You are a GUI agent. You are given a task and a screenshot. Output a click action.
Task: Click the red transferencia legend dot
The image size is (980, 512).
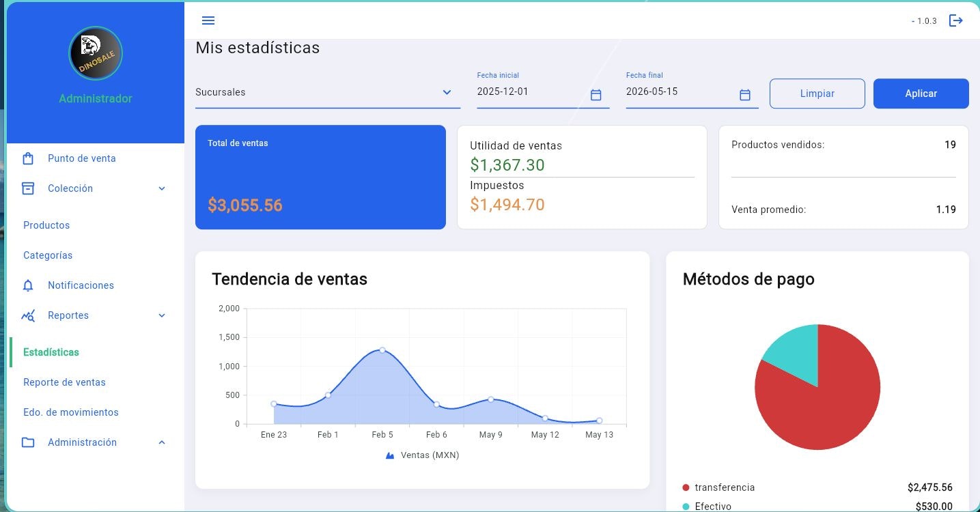coord(686,487)
